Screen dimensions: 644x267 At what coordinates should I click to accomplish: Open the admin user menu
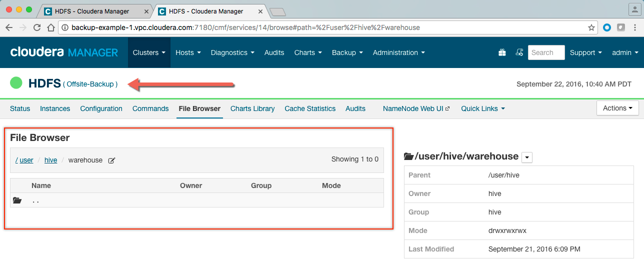point(625,52)
